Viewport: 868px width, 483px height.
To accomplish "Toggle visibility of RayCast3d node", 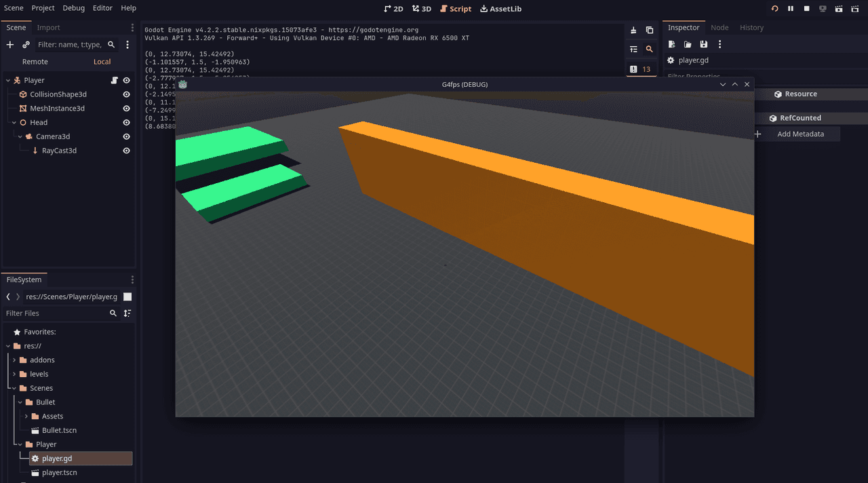I will [126, 151].
